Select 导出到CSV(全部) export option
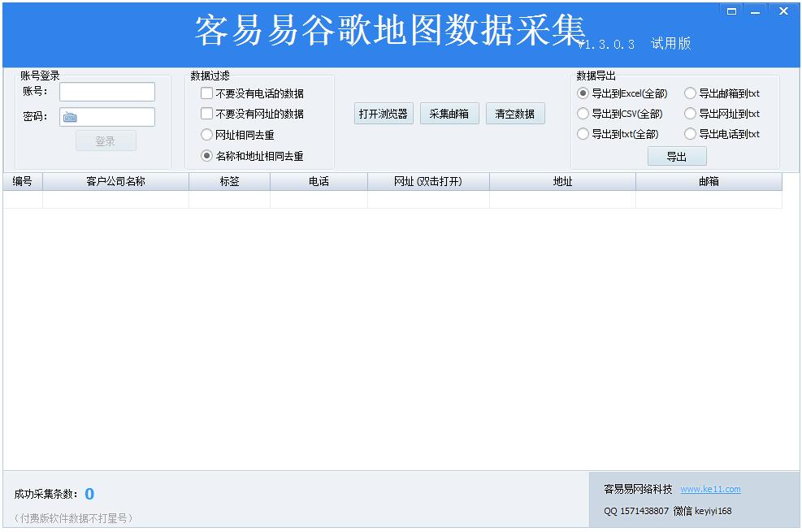 (583, 114)
